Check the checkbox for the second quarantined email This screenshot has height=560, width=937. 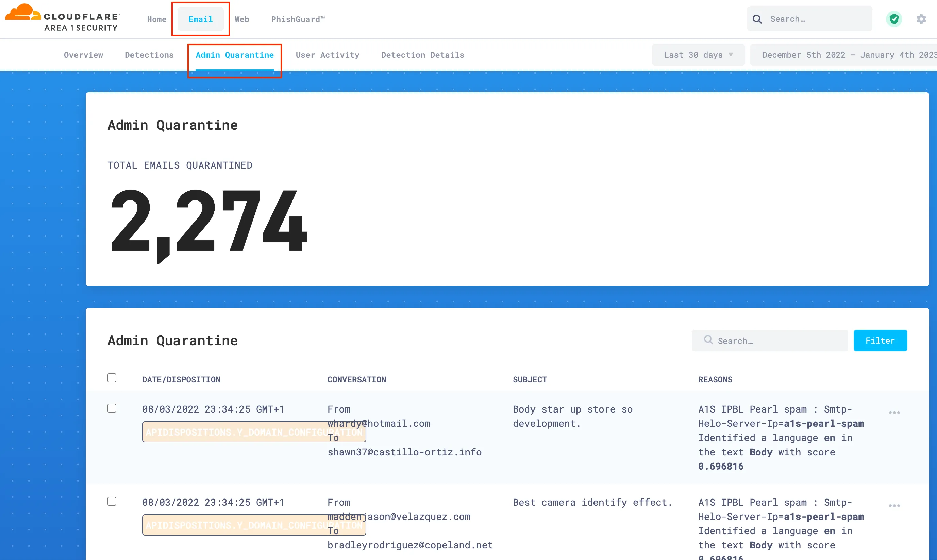tap(112, 501)
